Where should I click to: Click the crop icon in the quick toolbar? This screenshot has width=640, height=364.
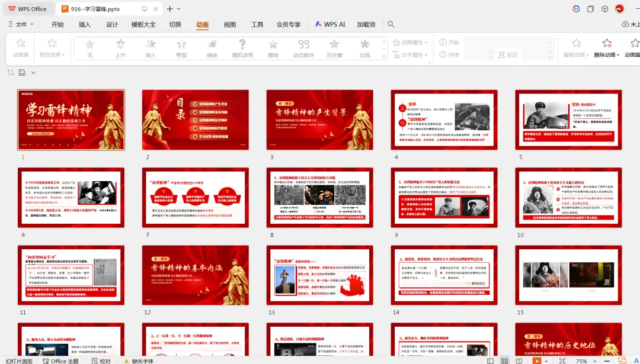[x=11, y=73]
